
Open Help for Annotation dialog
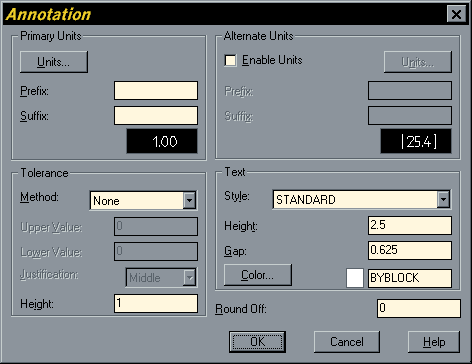click(434, 342)
